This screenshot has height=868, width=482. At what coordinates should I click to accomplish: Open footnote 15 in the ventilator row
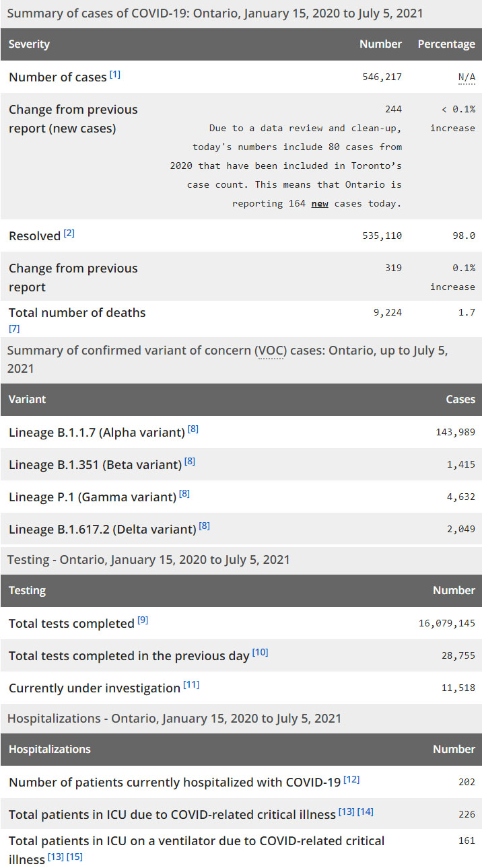pos(75,857)
